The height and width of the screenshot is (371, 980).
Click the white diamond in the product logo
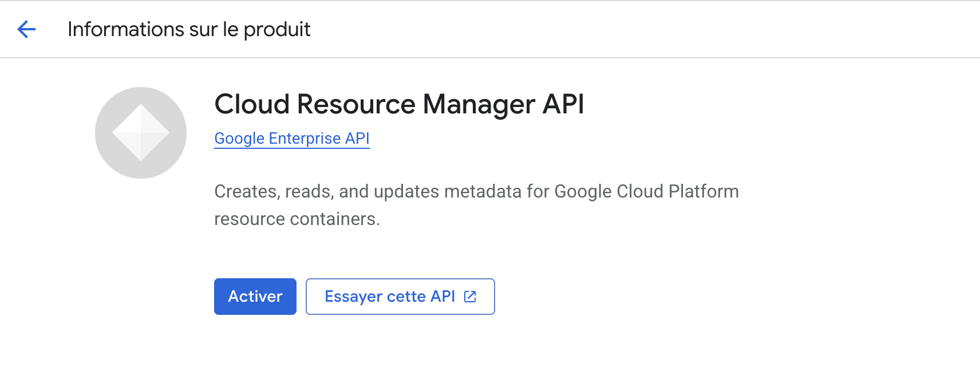pos(141,133)
